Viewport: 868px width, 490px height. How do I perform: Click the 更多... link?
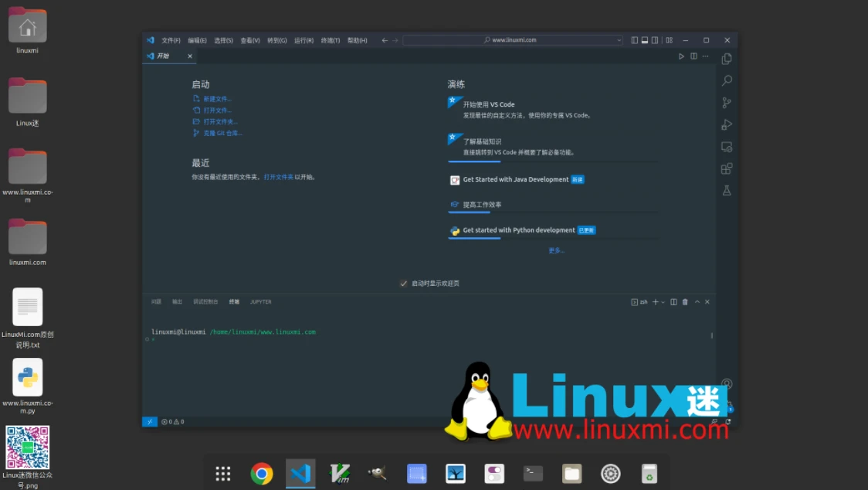557,250
